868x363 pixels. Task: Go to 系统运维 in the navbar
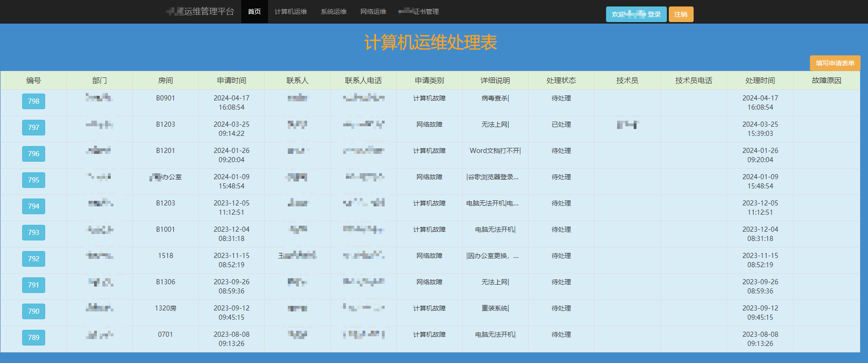tap(333, 12)
